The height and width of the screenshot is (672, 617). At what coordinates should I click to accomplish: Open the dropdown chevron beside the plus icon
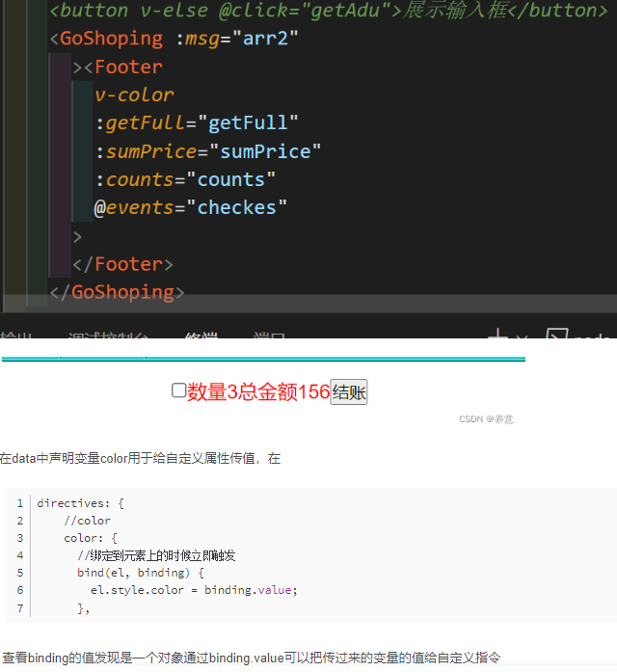coord(523,337)
